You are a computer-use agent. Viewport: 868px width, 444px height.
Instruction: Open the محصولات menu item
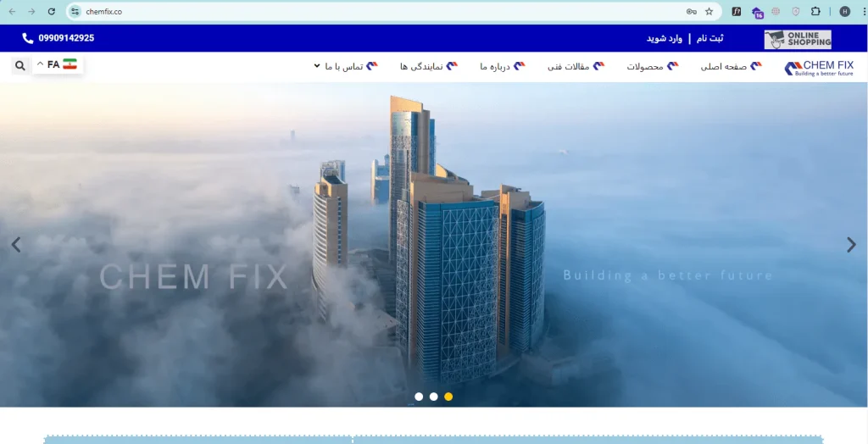652,66
